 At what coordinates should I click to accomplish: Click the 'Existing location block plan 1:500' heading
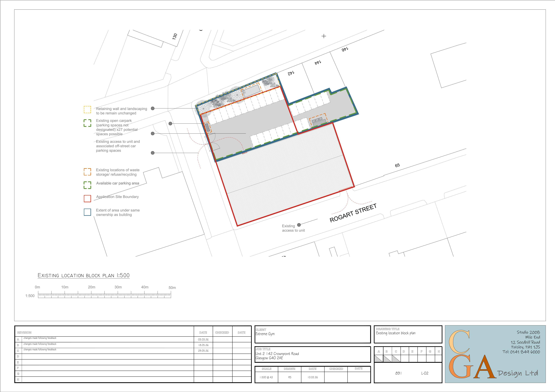coord(84,275)
